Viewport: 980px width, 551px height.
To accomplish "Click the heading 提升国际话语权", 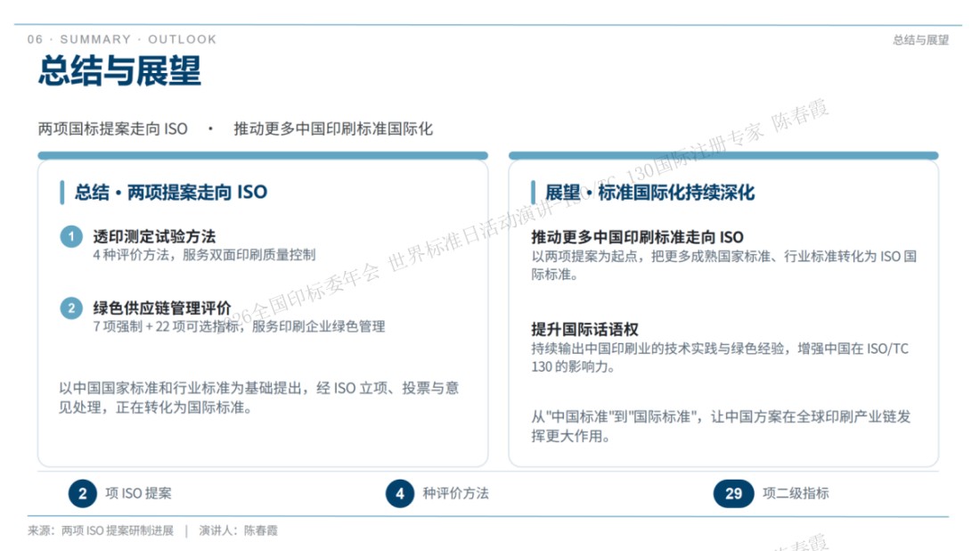I will pos(584,330).
